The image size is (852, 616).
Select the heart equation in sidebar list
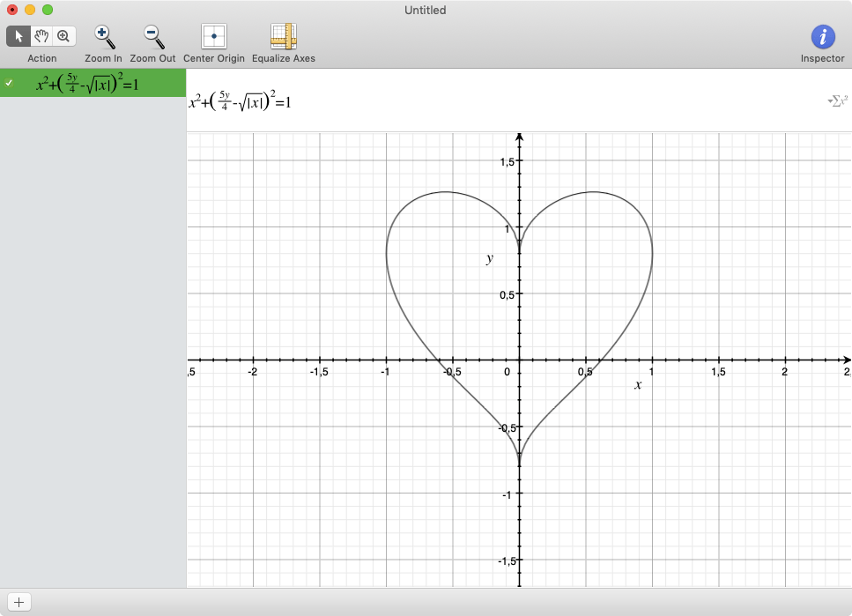click(x=93, y=83)
